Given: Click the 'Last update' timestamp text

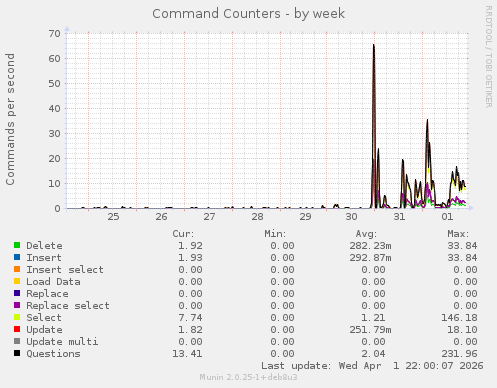Looking at the screenshot, I should 372,366.
